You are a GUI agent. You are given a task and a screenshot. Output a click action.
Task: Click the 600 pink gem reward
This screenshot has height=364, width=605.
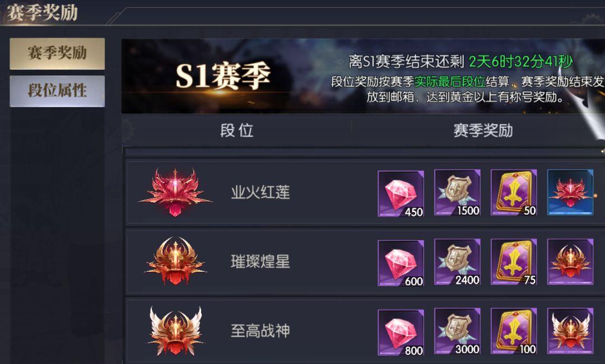pyautogui.click(x=401, y=263)
